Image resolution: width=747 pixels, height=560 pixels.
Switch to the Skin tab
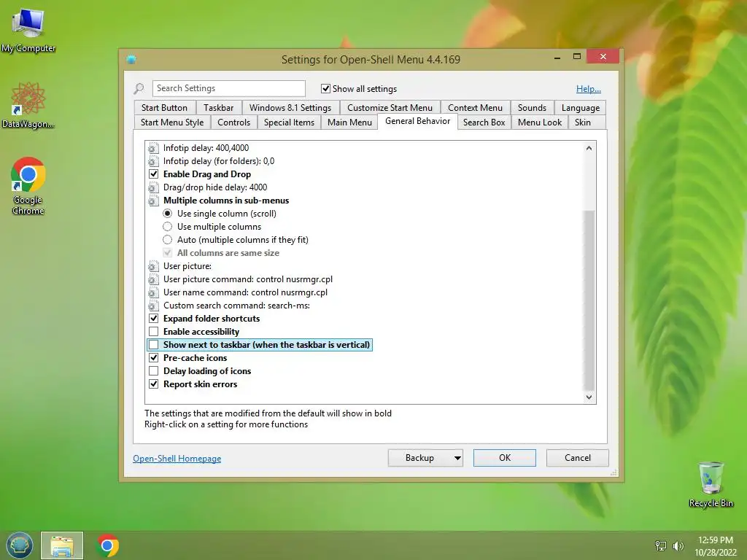coord(583,122)
